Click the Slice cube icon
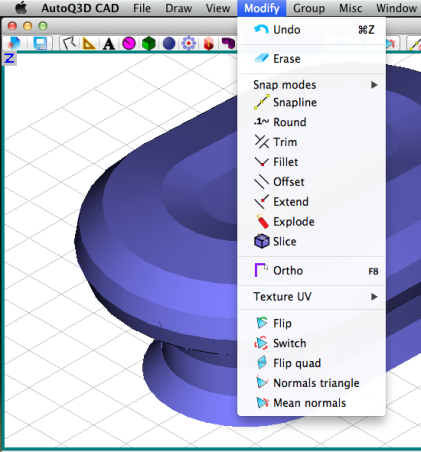The image size is (421, 452). point(261,241)
